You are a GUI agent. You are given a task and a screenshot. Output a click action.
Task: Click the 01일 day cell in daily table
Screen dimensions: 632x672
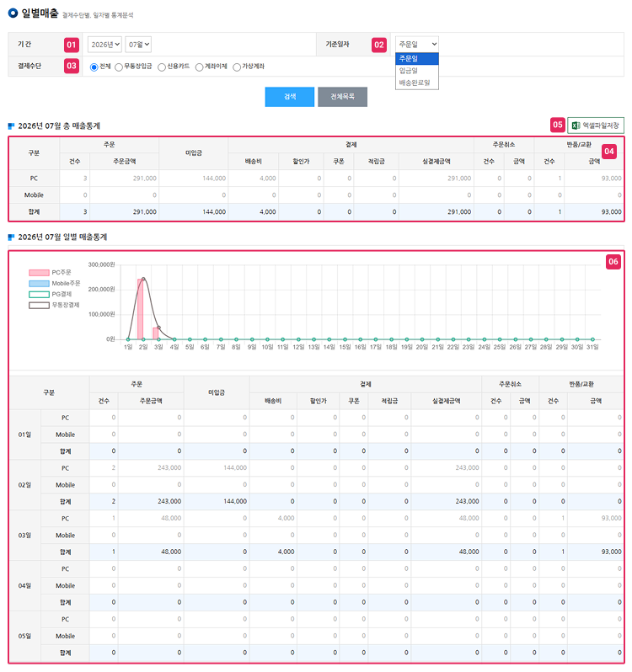pyautogui.click(x=24, y=435)
